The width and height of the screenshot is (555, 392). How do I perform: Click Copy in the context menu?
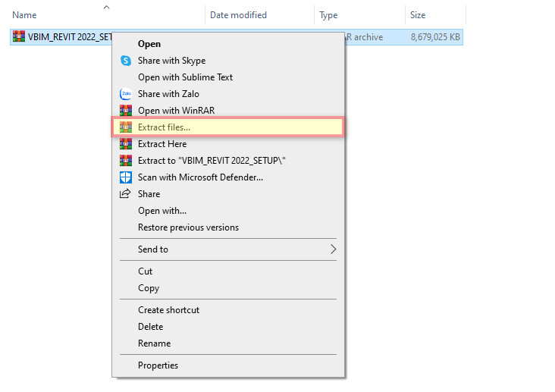pos(149,288)
